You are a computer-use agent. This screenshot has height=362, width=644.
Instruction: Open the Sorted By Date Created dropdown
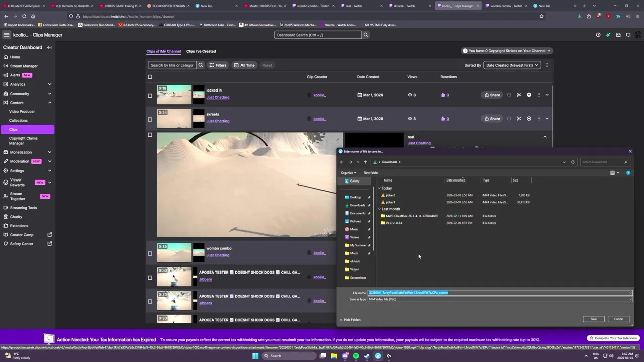tap(512, 65)
